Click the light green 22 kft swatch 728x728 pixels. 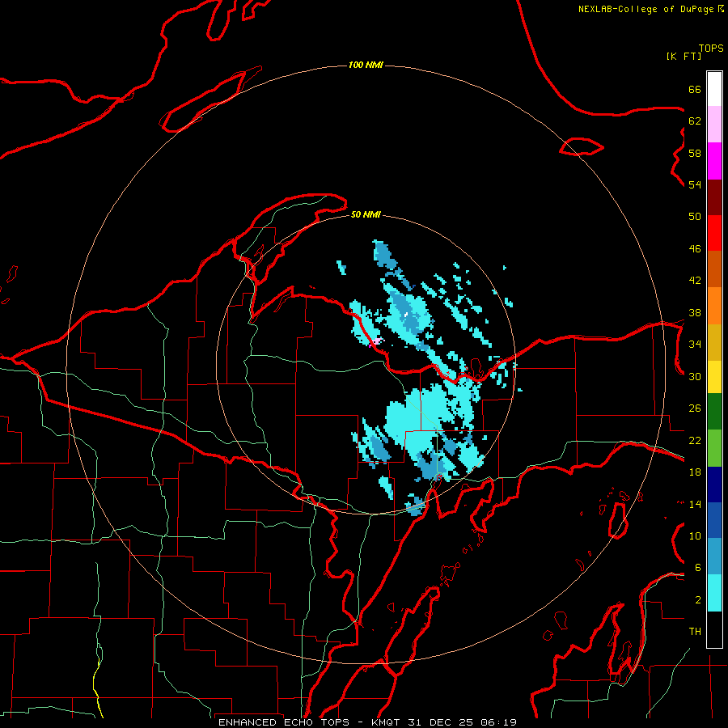(714, 448)
